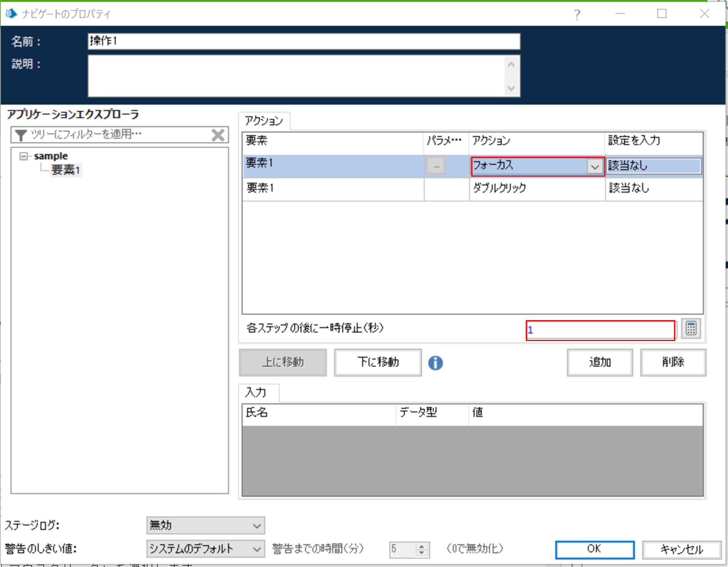
Task: Select the first row 要素1 cell
Action: click(x=333, y=166)
